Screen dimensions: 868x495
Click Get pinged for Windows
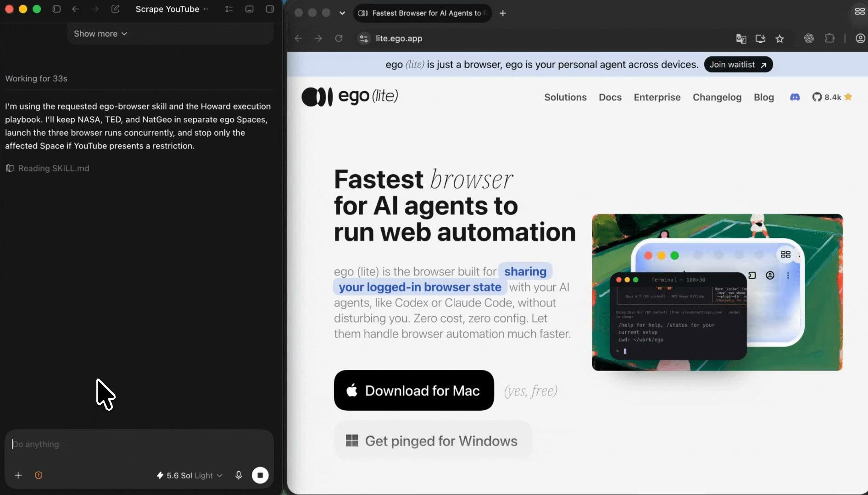coord(433,441)
